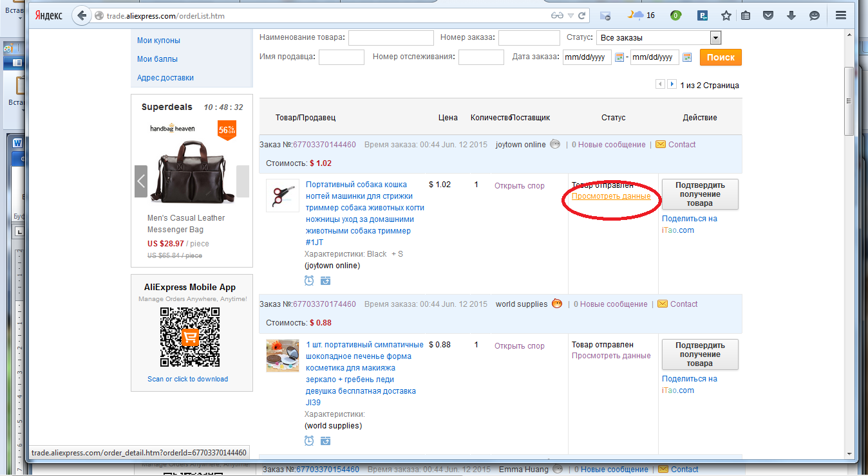Viewport: 868px width, 476px height.
Task: Open the smiley chat icon in toolbar
Action: [x=815, y=15]
